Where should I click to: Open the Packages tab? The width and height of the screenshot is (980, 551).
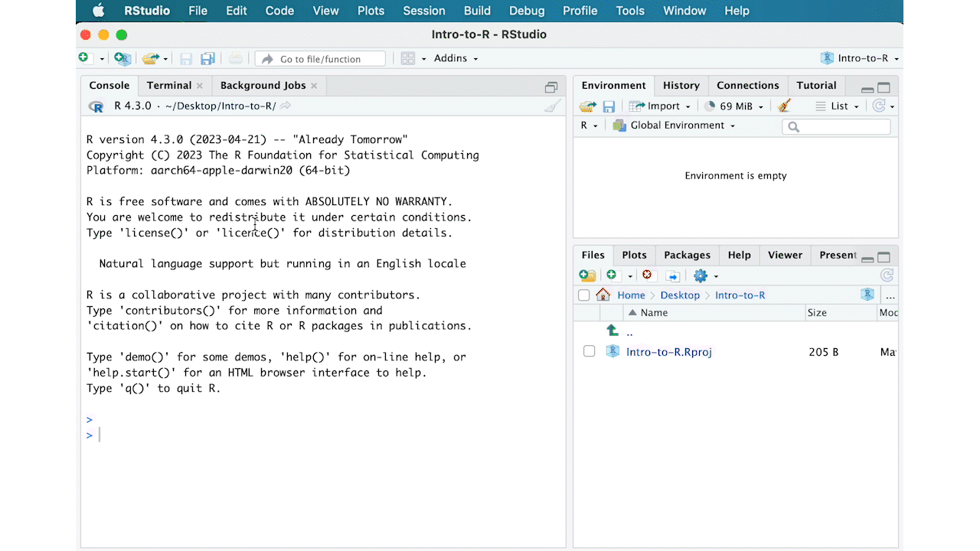tap(687, 255)
